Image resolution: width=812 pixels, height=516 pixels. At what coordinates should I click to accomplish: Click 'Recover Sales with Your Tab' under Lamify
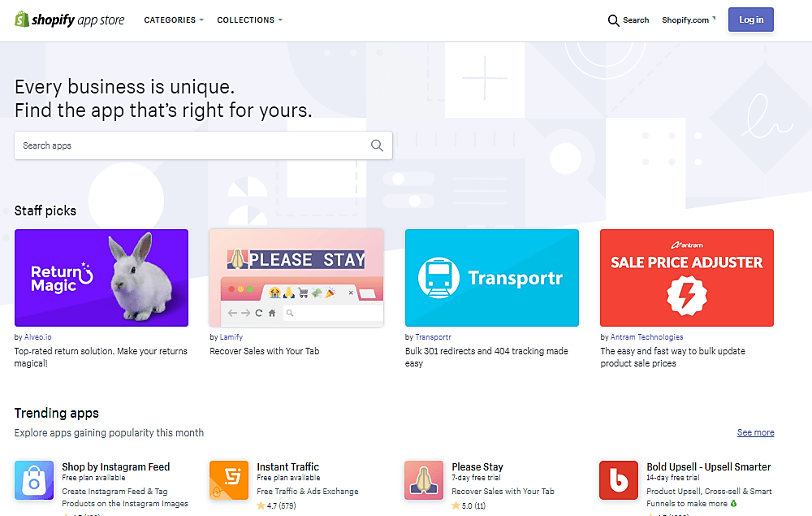(265, 351)
